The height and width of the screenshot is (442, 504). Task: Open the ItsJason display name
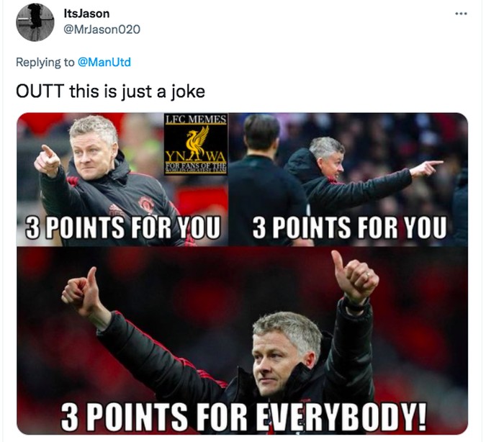pos(86,14)
